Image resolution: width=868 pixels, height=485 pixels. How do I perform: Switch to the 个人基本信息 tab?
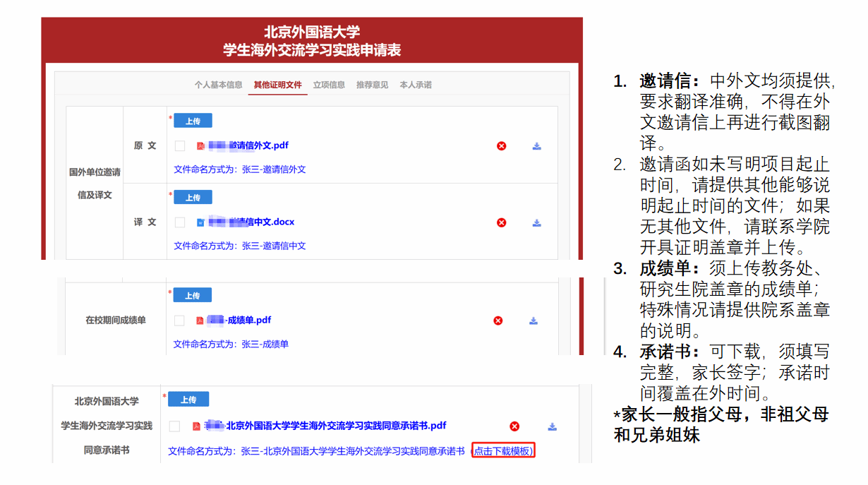(x=218, y=85)
